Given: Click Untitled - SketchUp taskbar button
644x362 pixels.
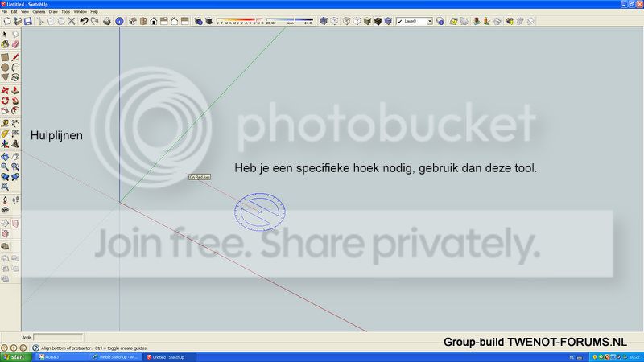Looking at the screenshot, I should click(x=169, y=357).
